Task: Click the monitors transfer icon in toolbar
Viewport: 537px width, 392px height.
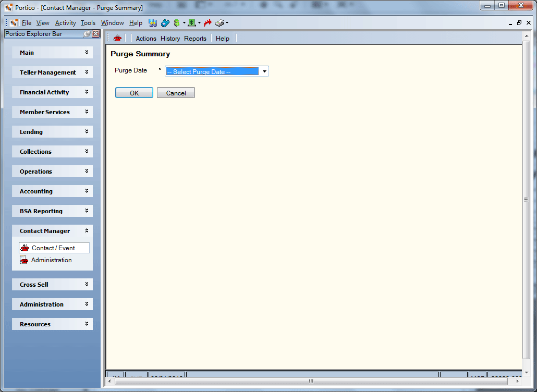Action: coord(153,23)
